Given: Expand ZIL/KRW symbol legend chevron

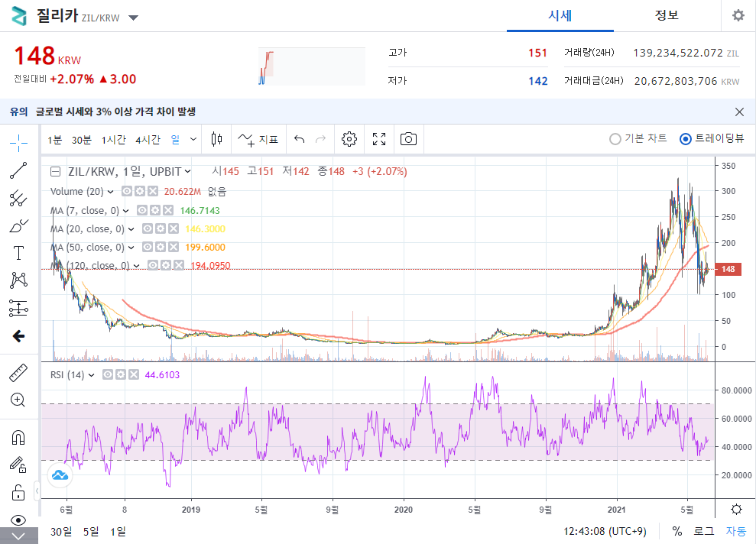Looking at the screenshot, I should pos(187,172).
